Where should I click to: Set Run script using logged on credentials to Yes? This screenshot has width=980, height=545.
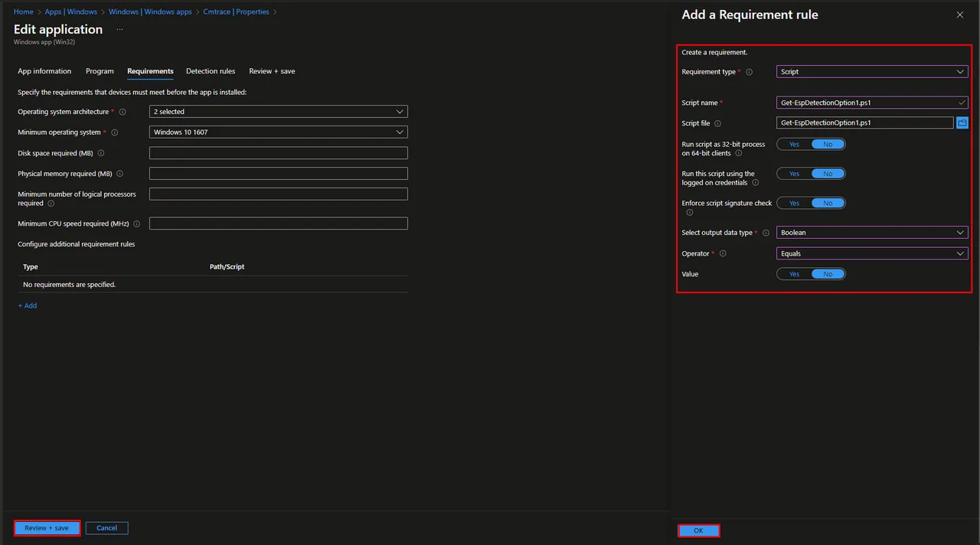tap(794, 174)
